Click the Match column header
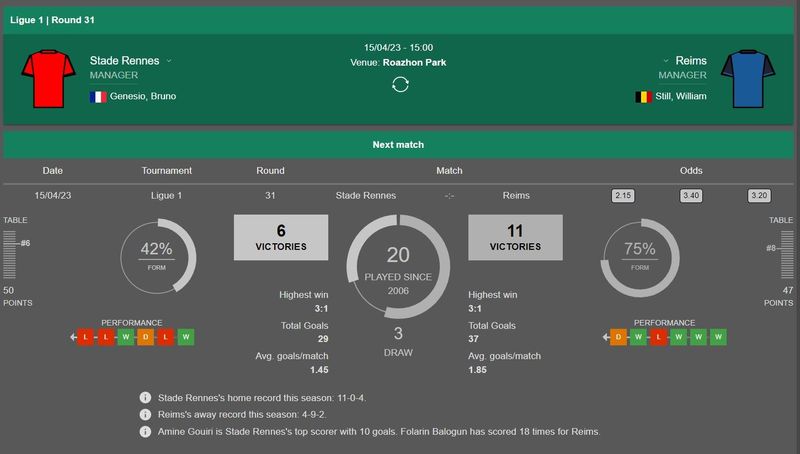 click(449, 170)
